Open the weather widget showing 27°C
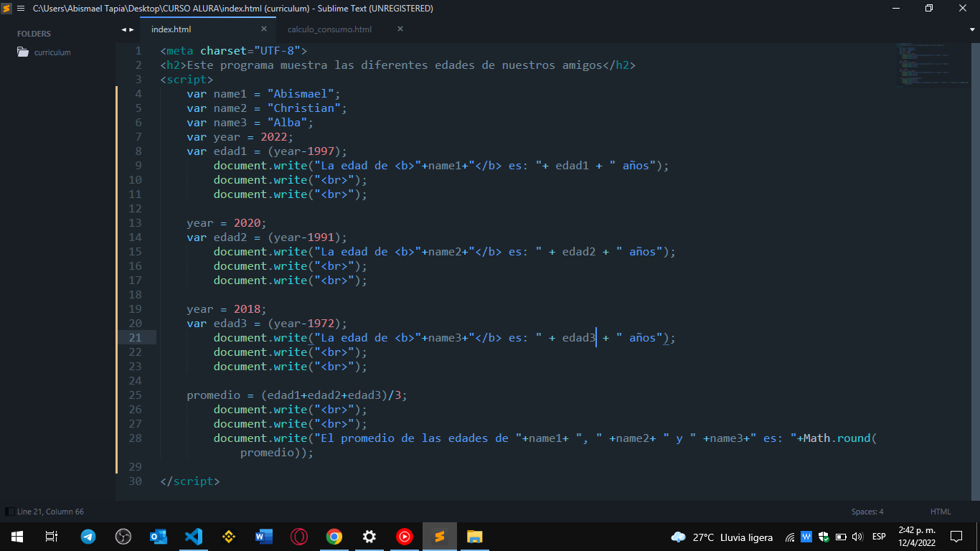Screen dimensions: 980x551 point(722,537)
